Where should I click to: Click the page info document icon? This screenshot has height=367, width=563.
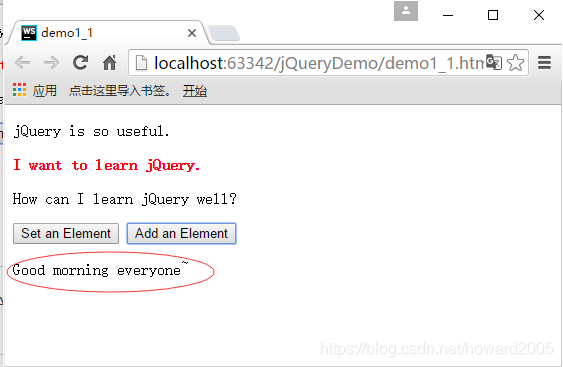point(141,63)
